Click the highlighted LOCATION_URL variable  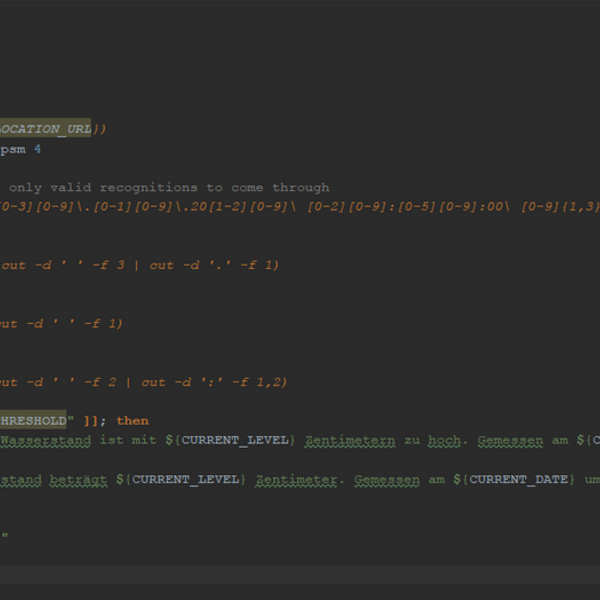pos(45,129)
